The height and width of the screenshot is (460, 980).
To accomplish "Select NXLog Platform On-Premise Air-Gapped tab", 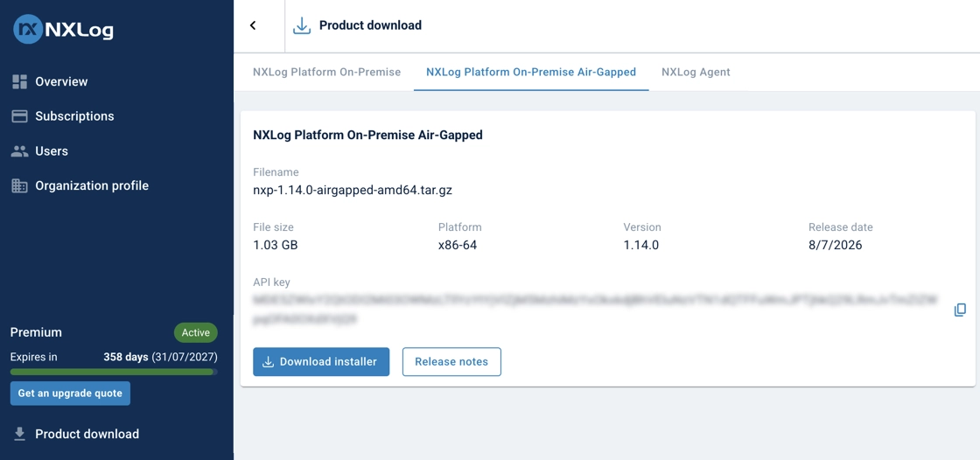I will 531,72.
